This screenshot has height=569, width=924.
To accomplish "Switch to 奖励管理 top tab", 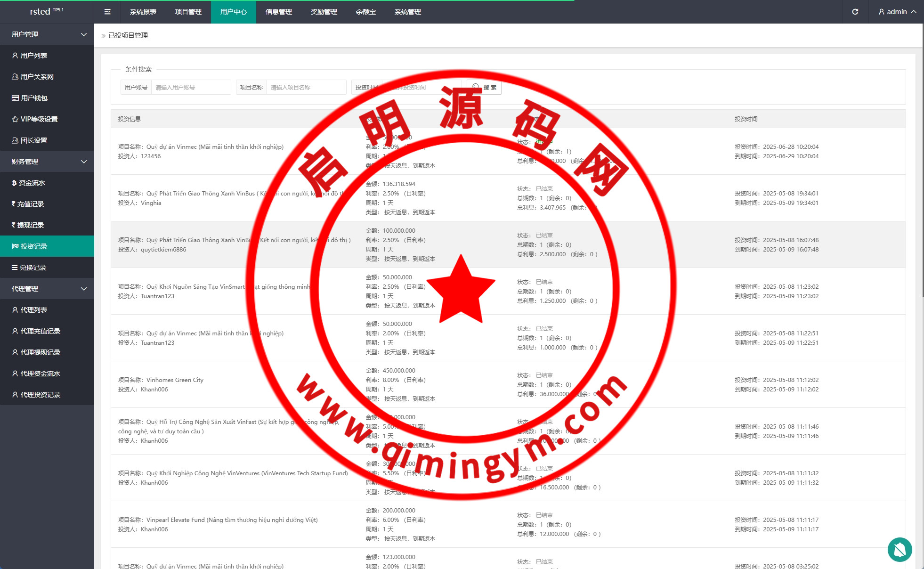I will (324, 12).
